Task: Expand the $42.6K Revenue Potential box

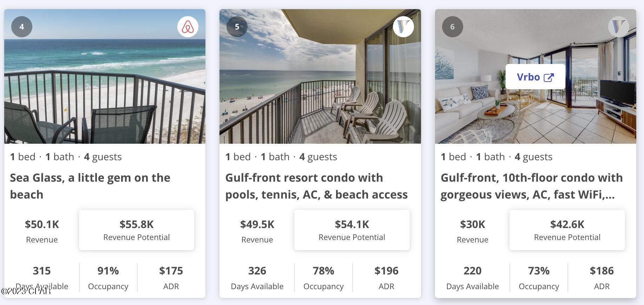Action: pyautogui.click(x=567, y=230)
